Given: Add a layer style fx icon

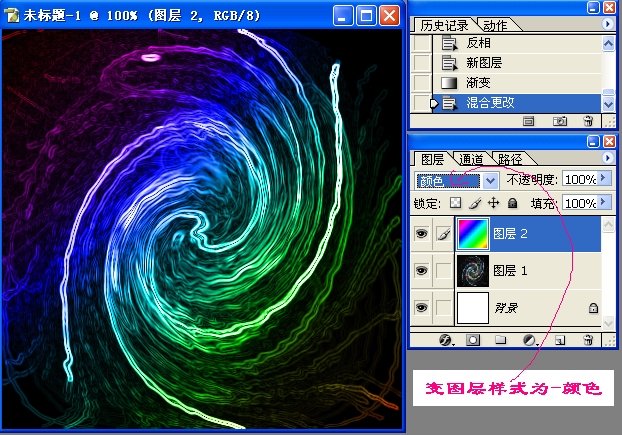Looking at the screenshot, I should tap(446, 340).
